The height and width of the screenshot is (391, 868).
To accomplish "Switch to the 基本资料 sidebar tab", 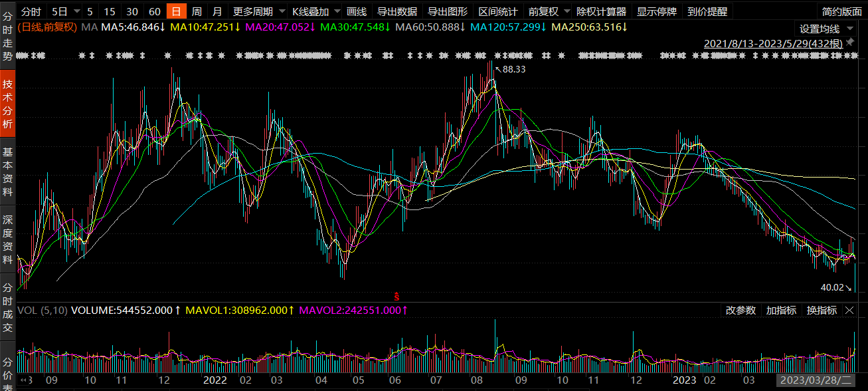I will pyautogui.click(x=7, y=171).
